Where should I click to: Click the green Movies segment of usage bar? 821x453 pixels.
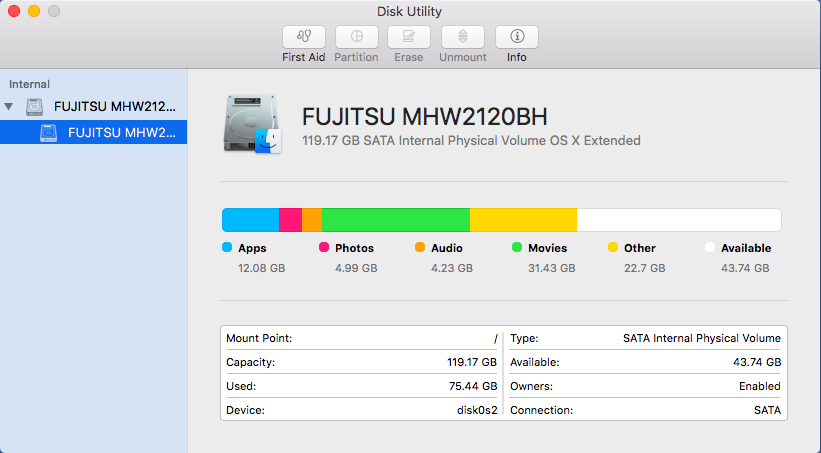click(x=396, y=220)
